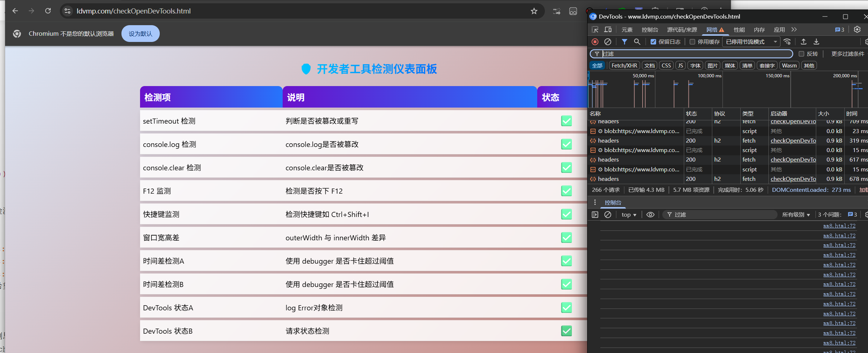Click in the network 过滤 input field
Viewport: 868px width, 353px height.
tap(693, 54)
